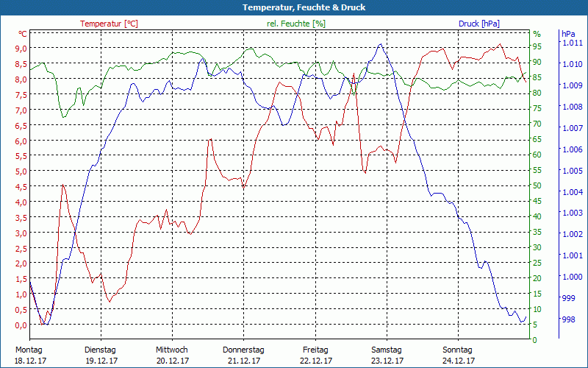Click the blue "999" pressure axis value
Screen dimensions: 588x368
[568, 298]
